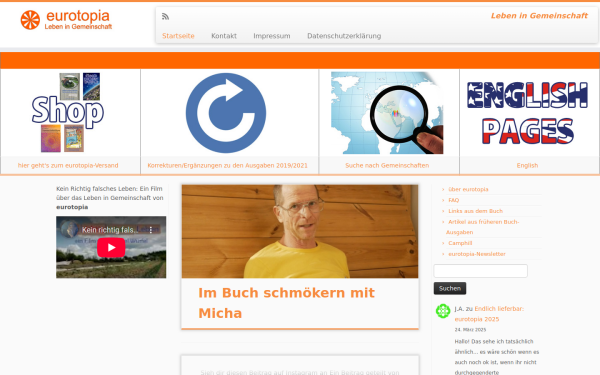Open Datenschutzerklärung menu item
Viewport: 600px width, 375px height.
344,36
